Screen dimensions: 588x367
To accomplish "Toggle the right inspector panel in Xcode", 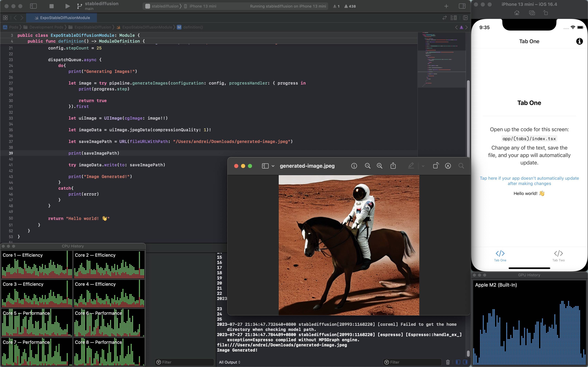I will (462, 6).
